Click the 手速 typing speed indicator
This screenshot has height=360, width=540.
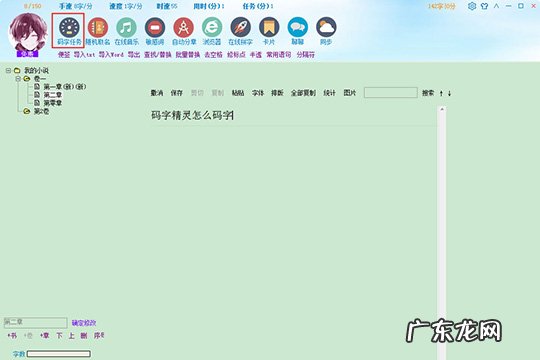tap(76, 6)
